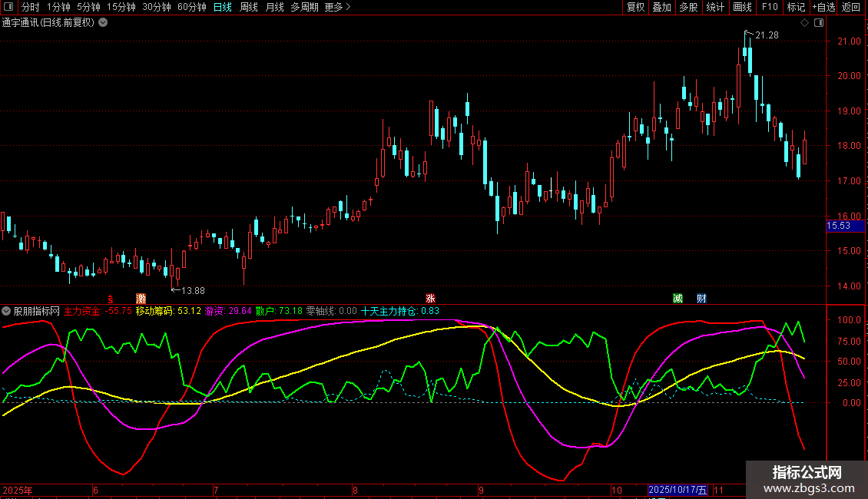
Task: Click 返回 to go back
Action: (851, 7)
